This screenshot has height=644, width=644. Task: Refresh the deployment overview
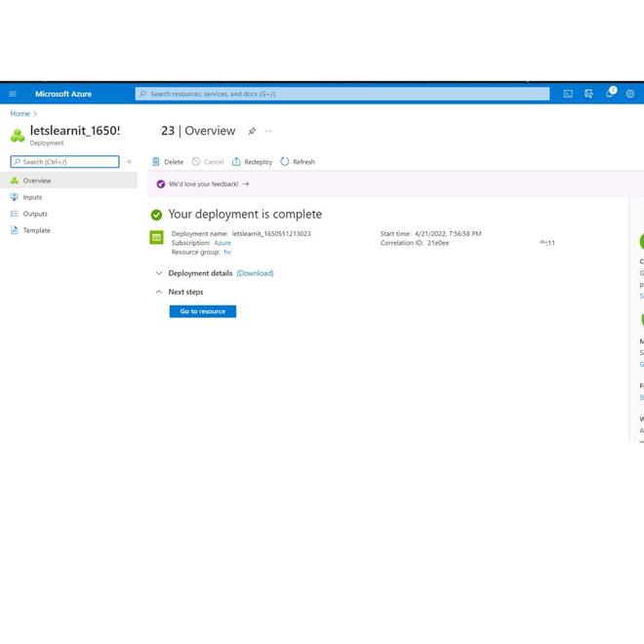[298, 162]
